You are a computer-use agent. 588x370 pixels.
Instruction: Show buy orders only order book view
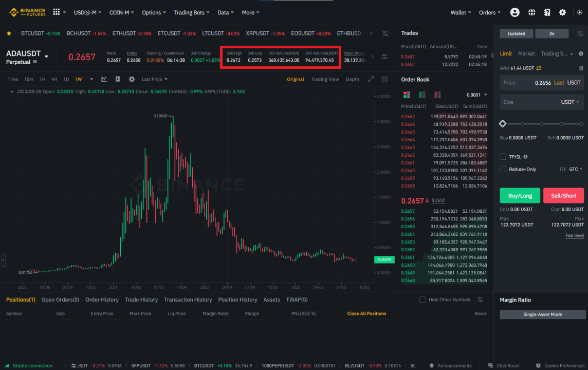pos(422,95)
